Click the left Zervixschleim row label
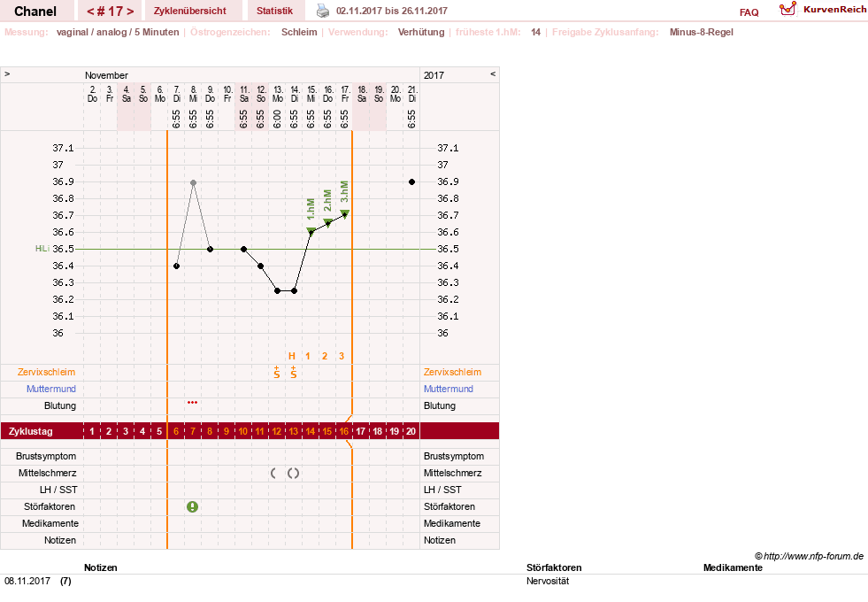This screenshot has height=602, width=868. [46, 372]
